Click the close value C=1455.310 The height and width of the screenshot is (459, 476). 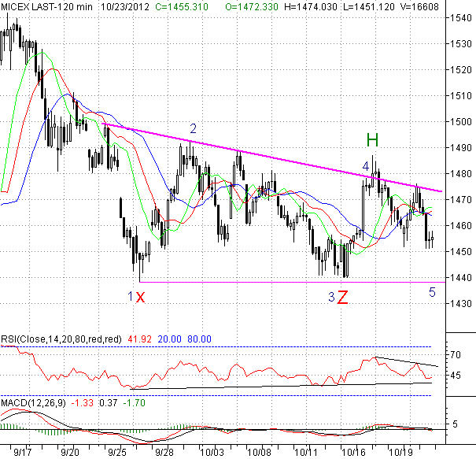pyautogui.click(x=182, y=6)
